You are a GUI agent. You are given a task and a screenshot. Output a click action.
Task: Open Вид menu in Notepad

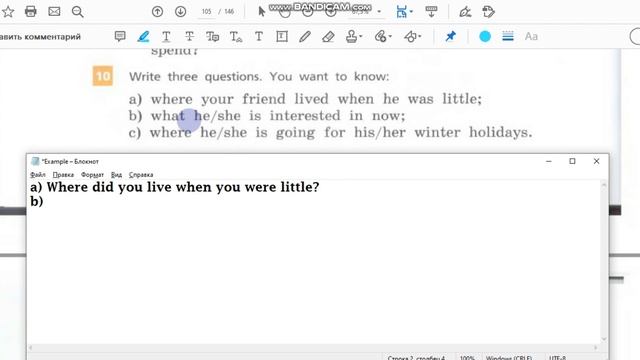coord(116,175)
